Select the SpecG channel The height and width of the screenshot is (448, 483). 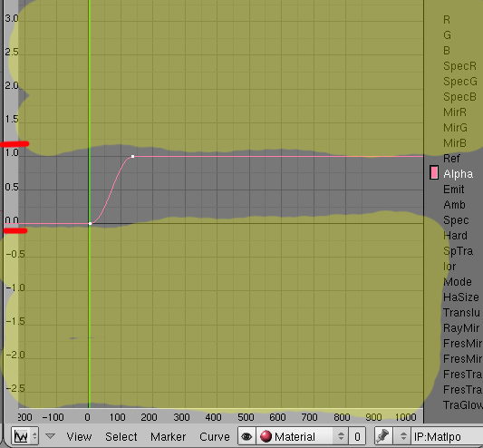tap(460, 82)
